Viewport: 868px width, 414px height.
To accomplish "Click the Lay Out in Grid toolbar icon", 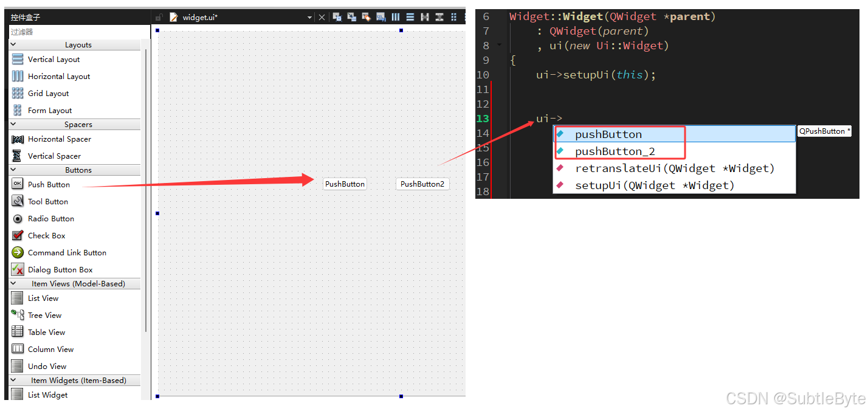I will [x=453, y=17].
